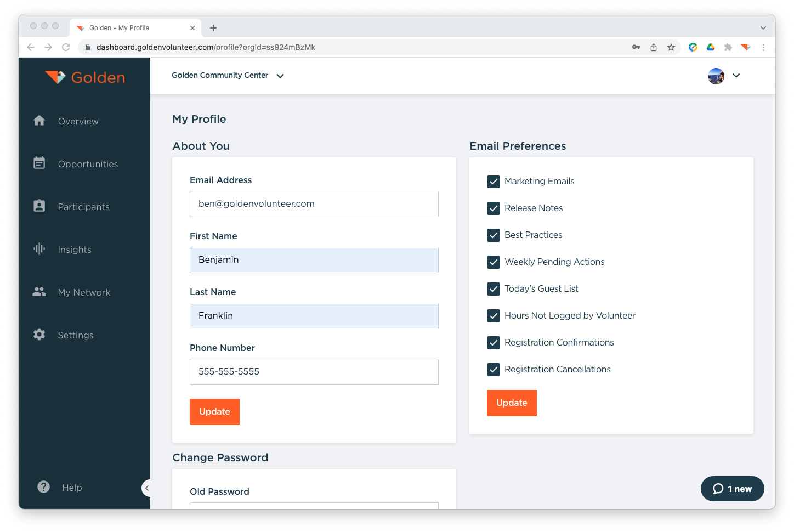Viewport: 794px width, 532px height.
Task: Expand the Golden Community Center organization dropdown
Action: (x=280, y=76)
